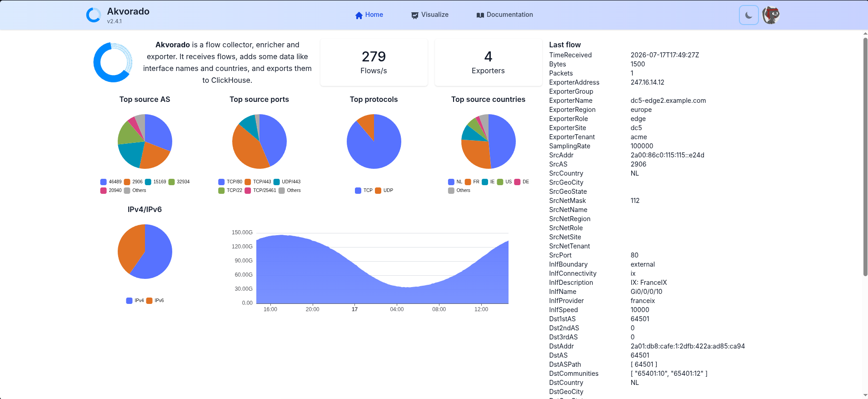This screenshot has height=399, width=868.
Task: Click the 04:00 time axis marker
Action: pyautogui.click(x=397, y=309)
